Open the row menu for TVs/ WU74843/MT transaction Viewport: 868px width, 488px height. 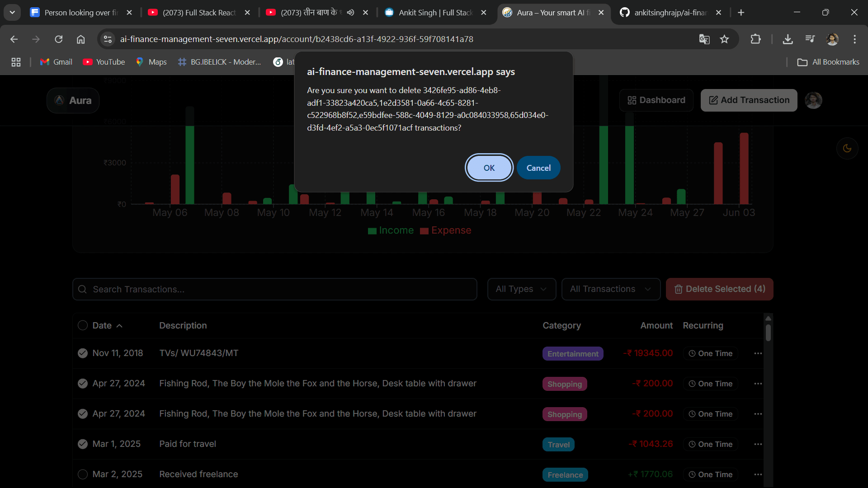coord(758,353)
